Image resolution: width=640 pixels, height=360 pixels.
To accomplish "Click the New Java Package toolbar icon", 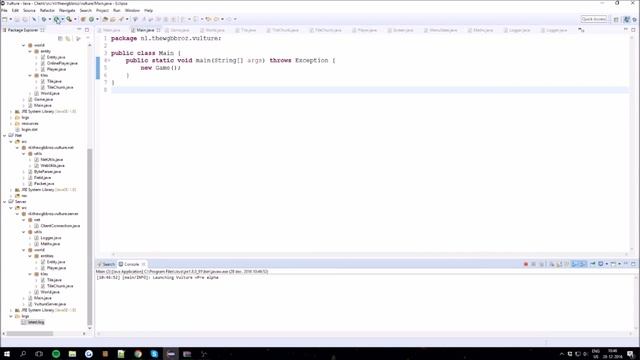I will (x=83, y=19).
